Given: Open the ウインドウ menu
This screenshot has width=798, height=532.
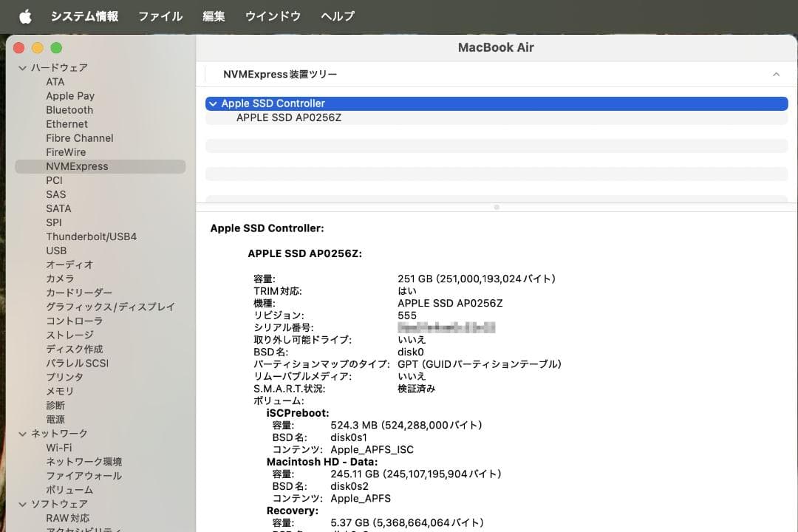Looking at the screenshot, I should [273, 16].
